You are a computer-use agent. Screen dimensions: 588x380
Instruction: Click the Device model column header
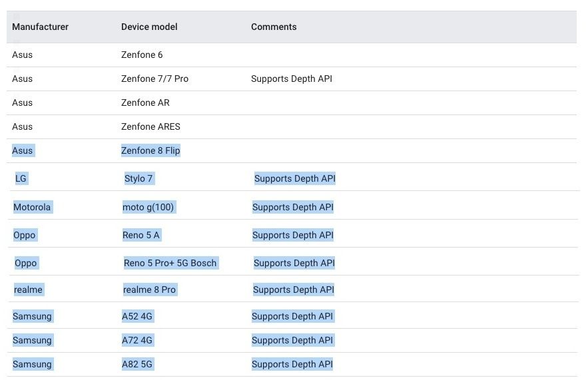click(x=149, y=27)
